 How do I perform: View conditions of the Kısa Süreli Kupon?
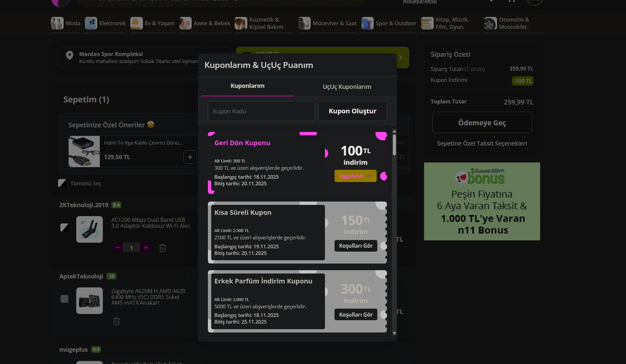356,246
